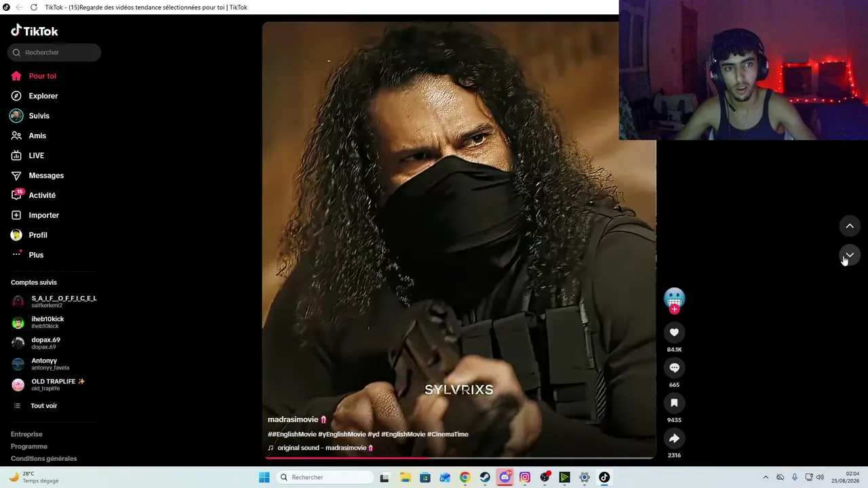Click the "Comptes suivis" heading

coord(34,283)
